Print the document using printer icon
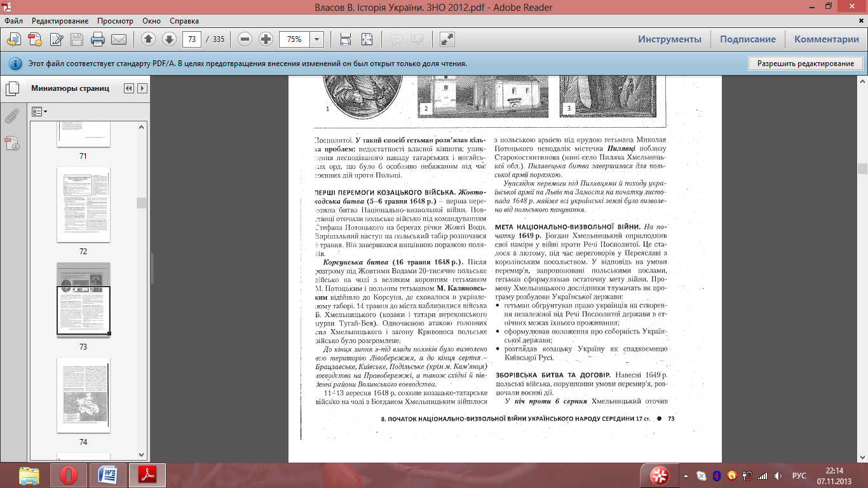This screenshot has height=488, width=868. tap(98, 39)
